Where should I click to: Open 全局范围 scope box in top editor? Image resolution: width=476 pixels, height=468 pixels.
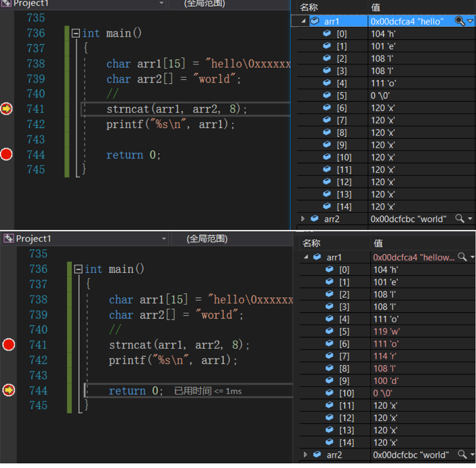[x=229, y=3]
